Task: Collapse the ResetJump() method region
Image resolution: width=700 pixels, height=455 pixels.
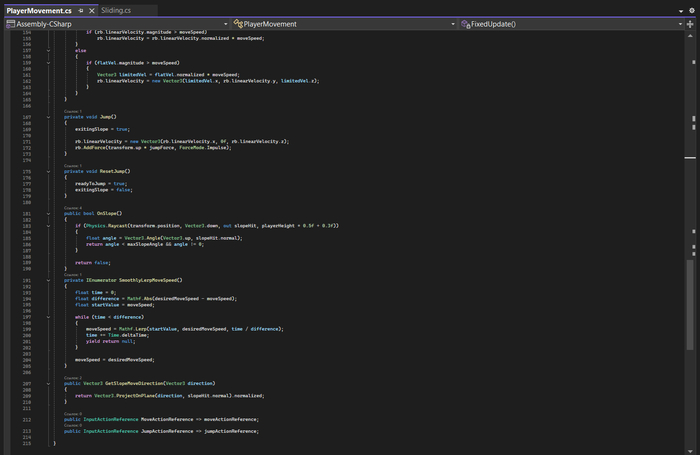Action: 48,172
